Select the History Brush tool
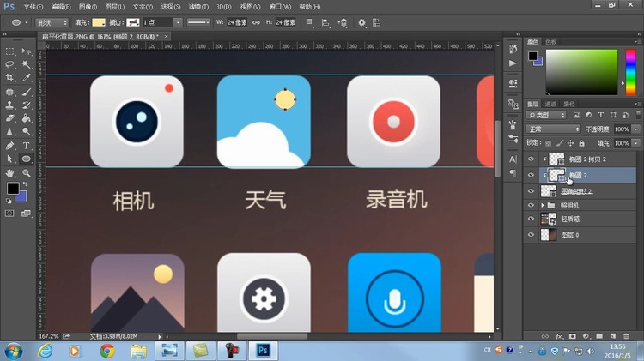 pos(27,105)
